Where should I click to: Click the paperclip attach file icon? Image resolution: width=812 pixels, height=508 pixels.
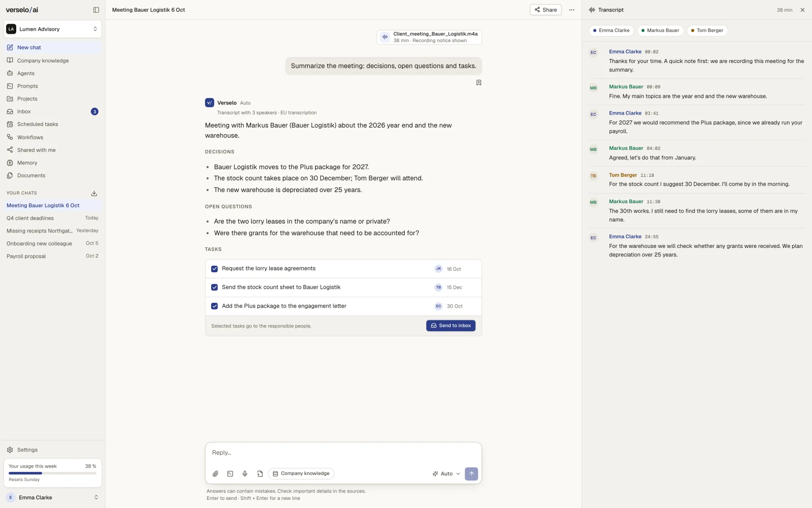tap(216, 473)
